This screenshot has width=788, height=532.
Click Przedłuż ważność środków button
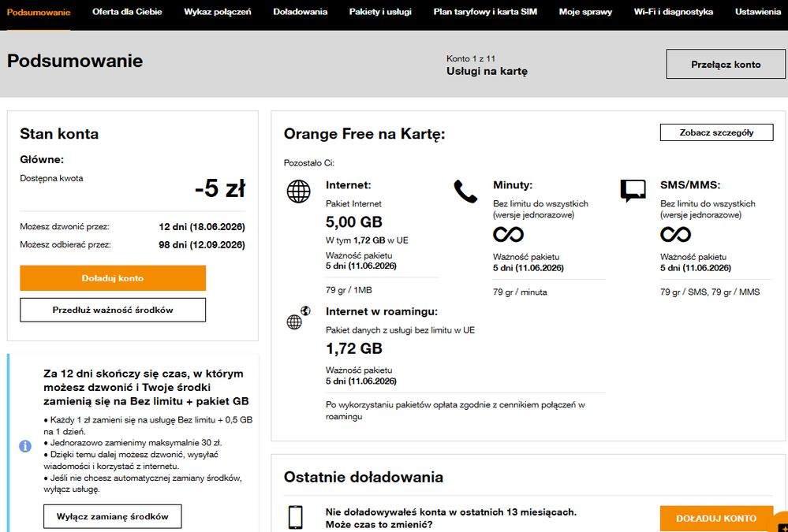click(x=113, y=310)
